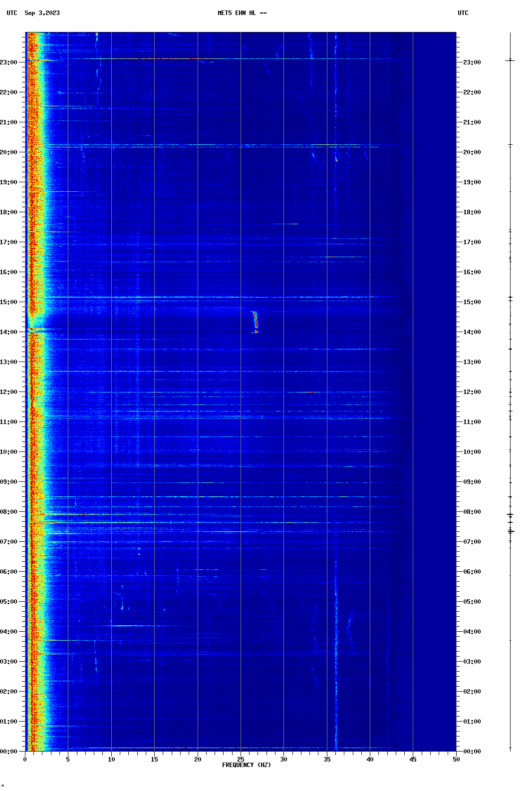Viewport: 532px width, 791px height.
Task: Click the seismogram trace spike near 23:00
Action: point(510,60)
